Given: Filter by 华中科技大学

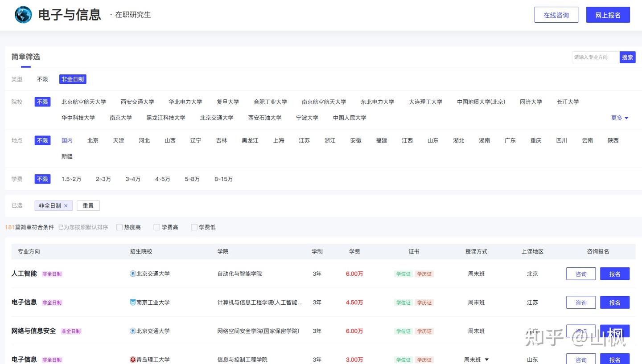Looking at the screenshot, I should tap(78, 118).
